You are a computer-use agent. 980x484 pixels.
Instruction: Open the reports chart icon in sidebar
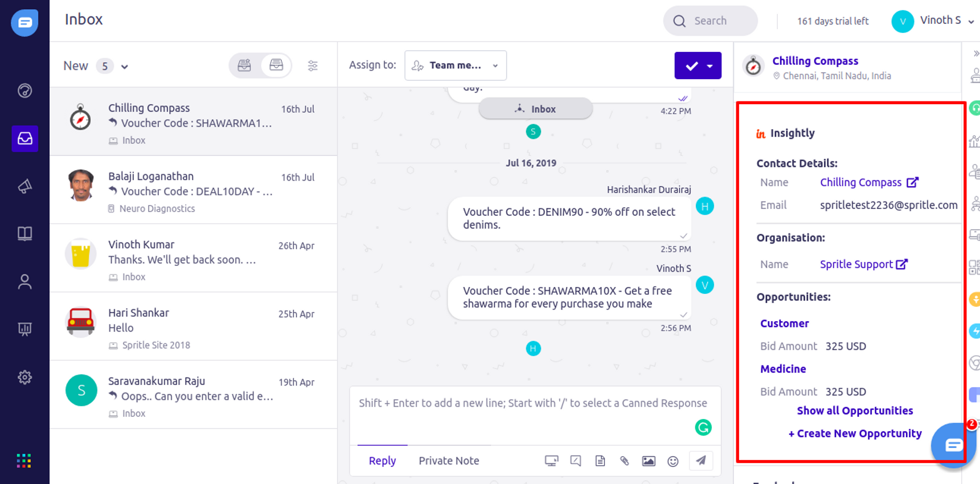[24, 329]
